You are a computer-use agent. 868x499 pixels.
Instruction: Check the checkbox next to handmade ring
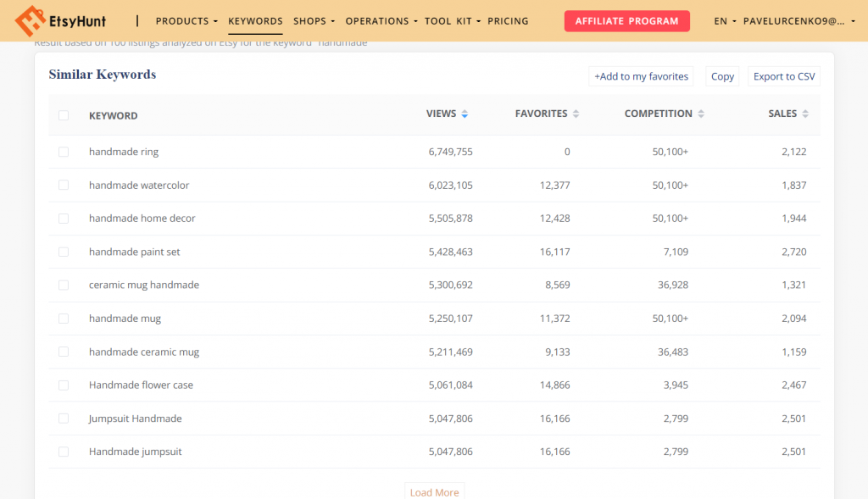point(64,152)
